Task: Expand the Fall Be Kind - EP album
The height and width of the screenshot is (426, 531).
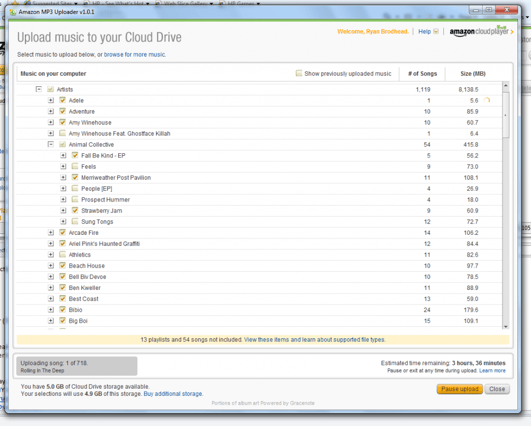Action: tap(63, 155)
